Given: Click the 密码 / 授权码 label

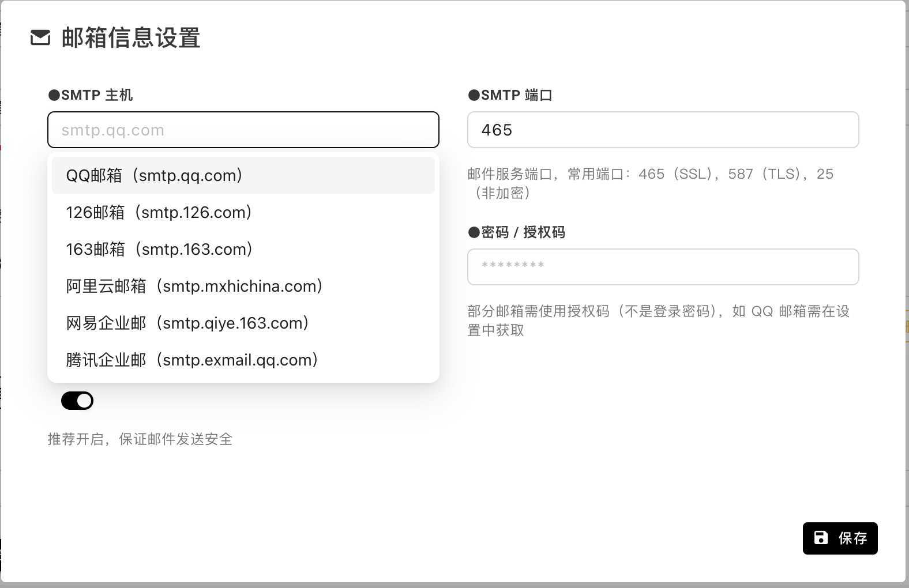Looking at the screenshot, I should 516,232.
